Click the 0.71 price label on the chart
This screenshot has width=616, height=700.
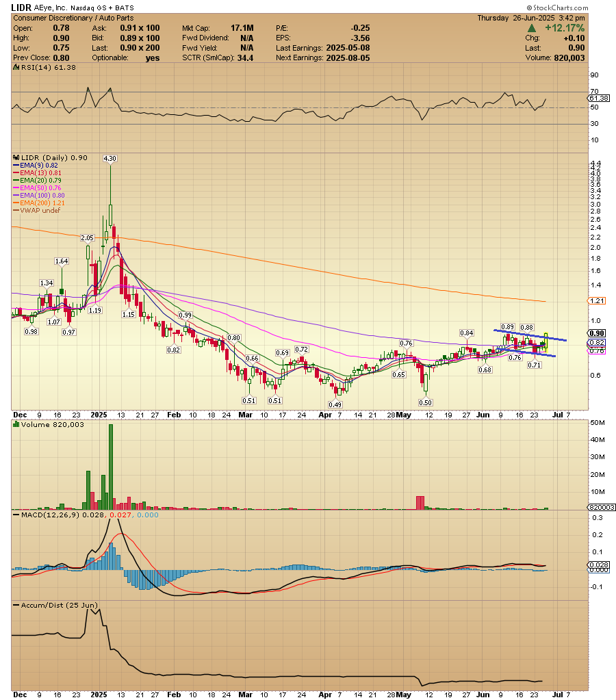[535, 365]
